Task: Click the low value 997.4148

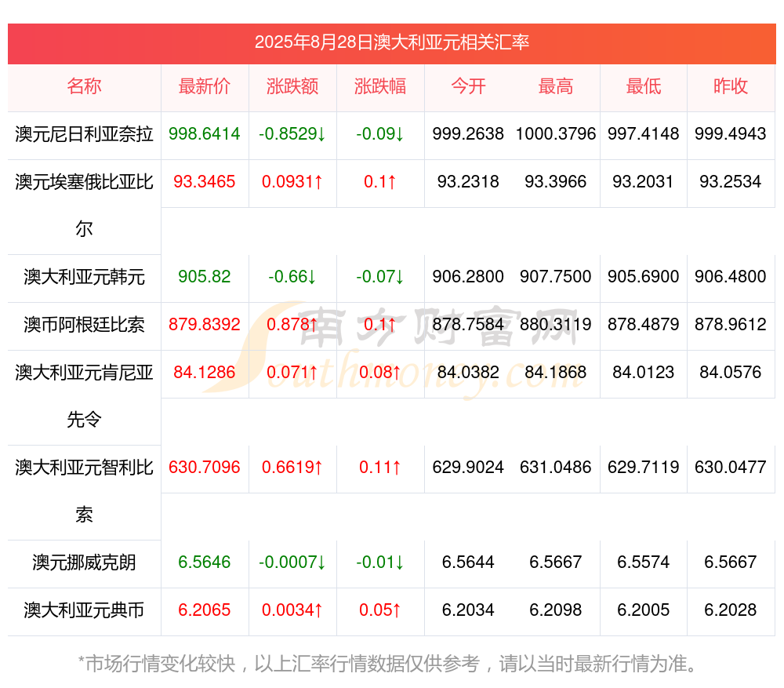Action: click(x=644, y=134)
